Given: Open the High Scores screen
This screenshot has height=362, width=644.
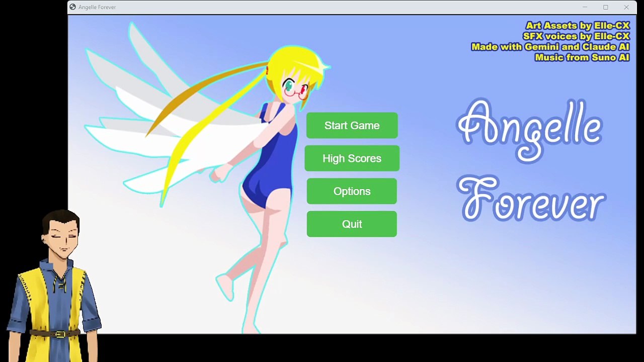Looking at the screenshot, I should [x=352, y=158].
